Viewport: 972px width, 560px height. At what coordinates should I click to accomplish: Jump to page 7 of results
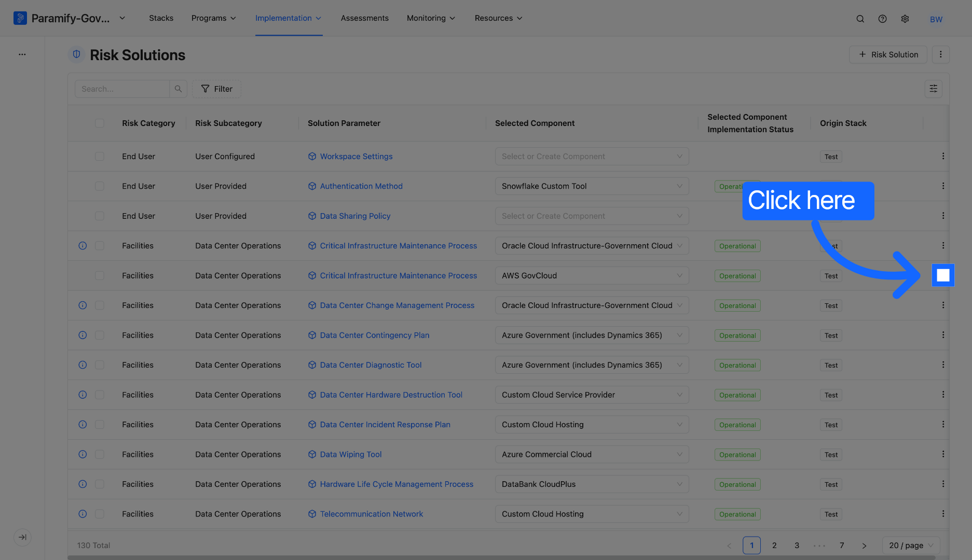tap(842, 545)
